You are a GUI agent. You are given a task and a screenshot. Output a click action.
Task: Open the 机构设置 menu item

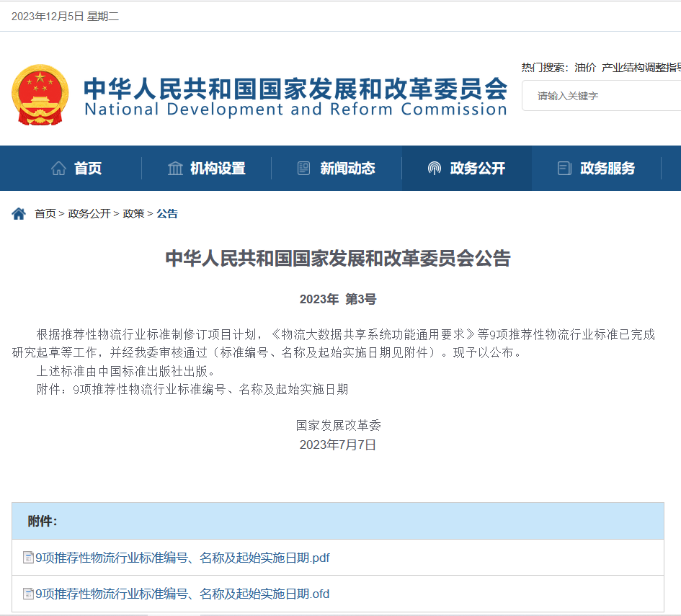tap(218, 168)
